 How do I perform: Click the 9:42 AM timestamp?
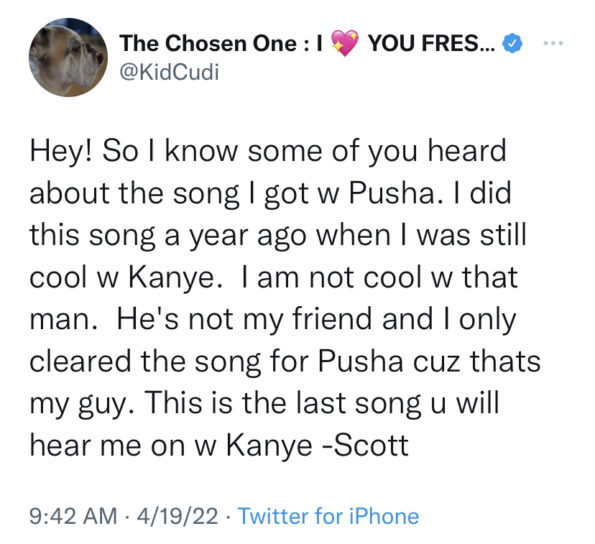coord(73,516)
